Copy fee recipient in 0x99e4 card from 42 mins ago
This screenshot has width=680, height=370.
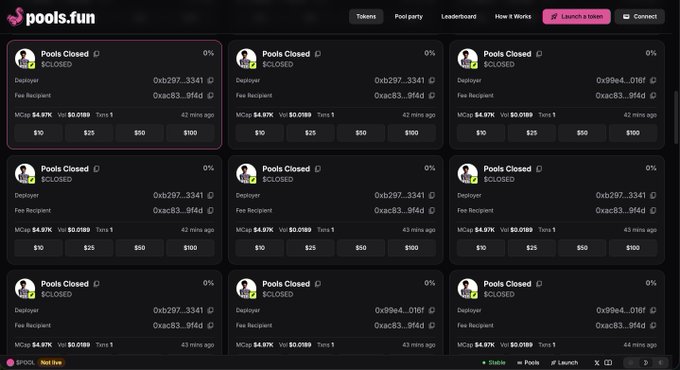[653, 95]
